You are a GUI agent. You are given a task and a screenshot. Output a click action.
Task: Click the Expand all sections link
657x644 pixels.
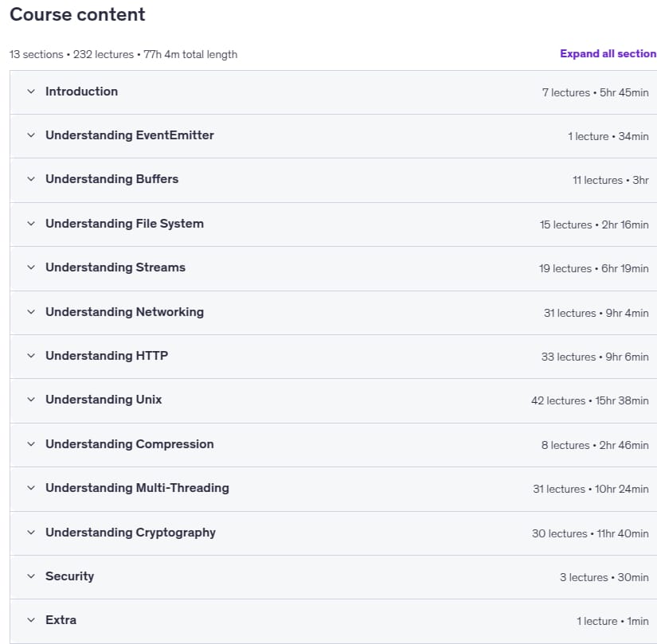pos(608,53)
